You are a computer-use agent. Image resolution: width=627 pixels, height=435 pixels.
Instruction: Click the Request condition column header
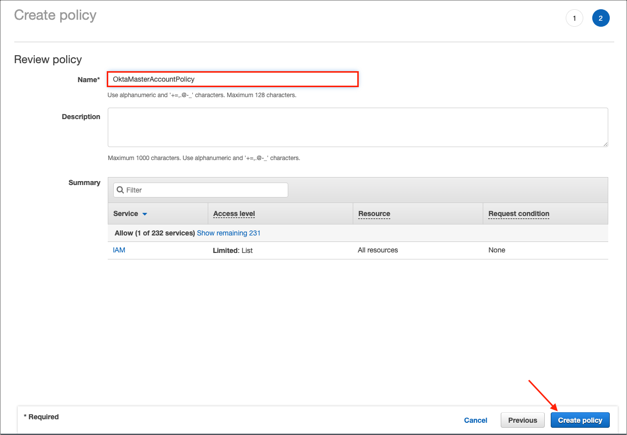(518, 214)
